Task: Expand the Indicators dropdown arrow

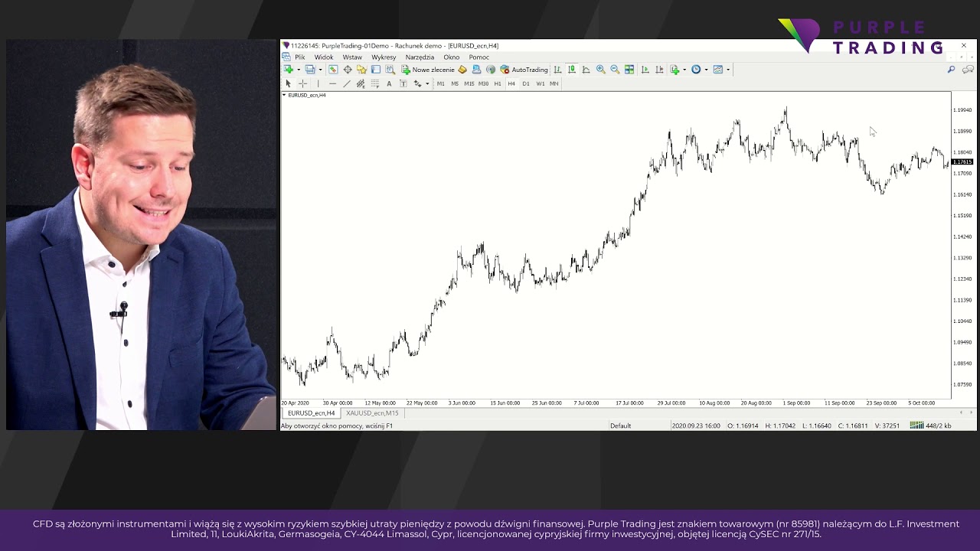Action: click(x=684, y=70)
